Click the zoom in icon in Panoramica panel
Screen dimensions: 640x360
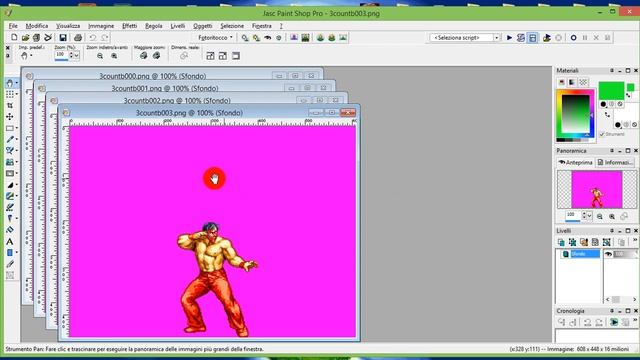pos(612,216)
